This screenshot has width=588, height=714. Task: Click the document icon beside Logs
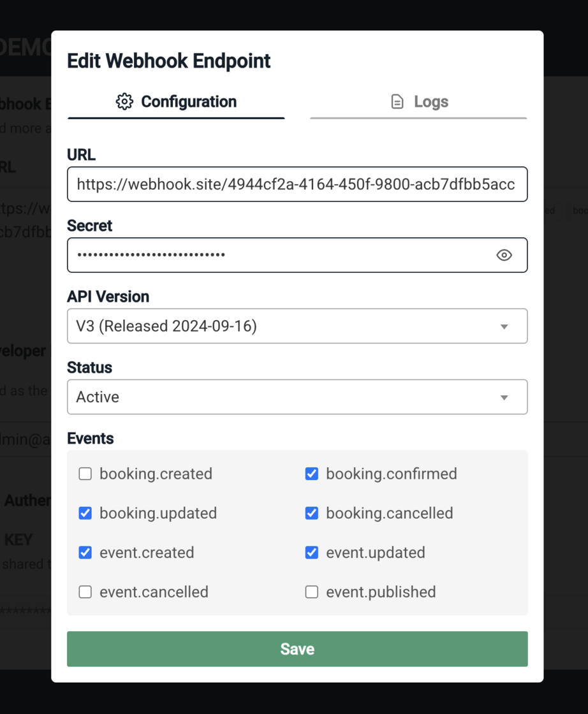(x=397, y=102)
